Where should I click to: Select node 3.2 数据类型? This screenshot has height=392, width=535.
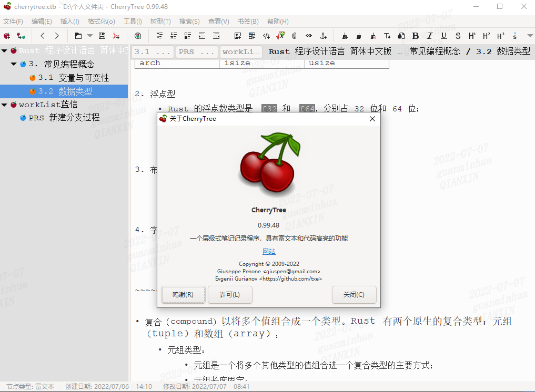pyautogui.click(x=65, y=91)
